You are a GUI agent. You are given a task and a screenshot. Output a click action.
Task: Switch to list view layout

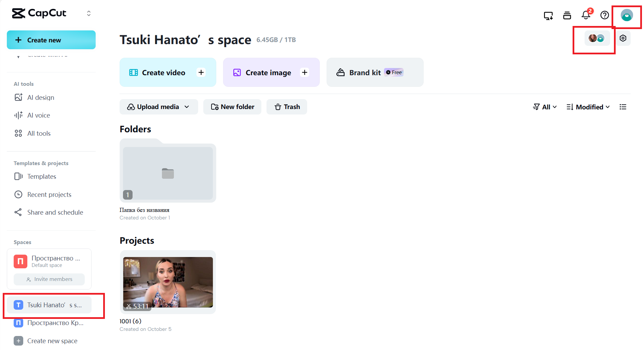point(623,107)
